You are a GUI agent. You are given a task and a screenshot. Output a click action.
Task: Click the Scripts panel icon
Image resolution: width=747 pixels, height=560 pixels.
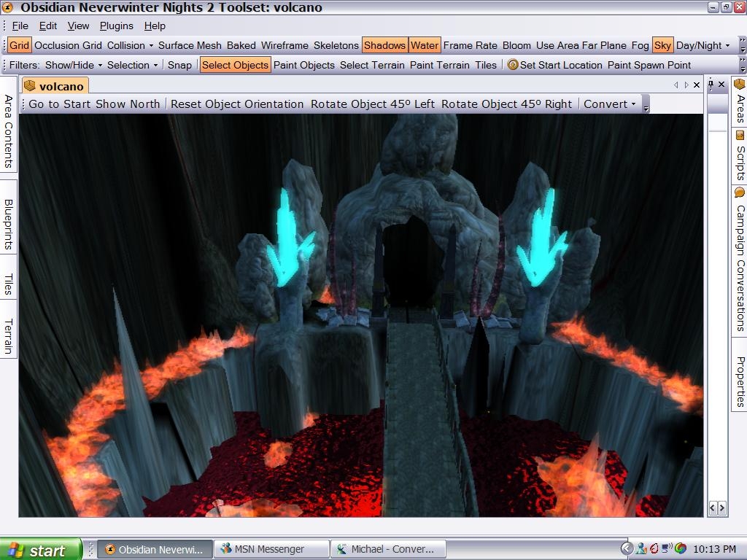[739, 136]
